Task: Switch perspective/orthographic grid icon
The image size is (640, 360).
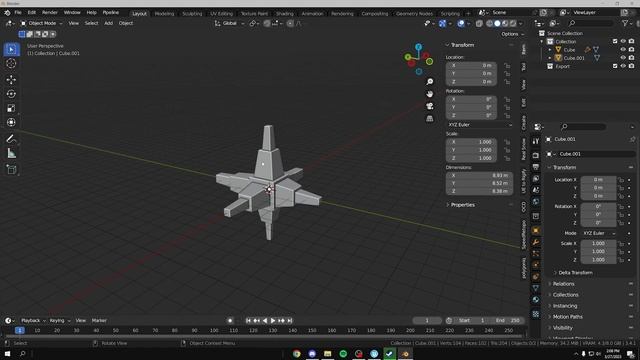Action: click(x=430, y=118)
